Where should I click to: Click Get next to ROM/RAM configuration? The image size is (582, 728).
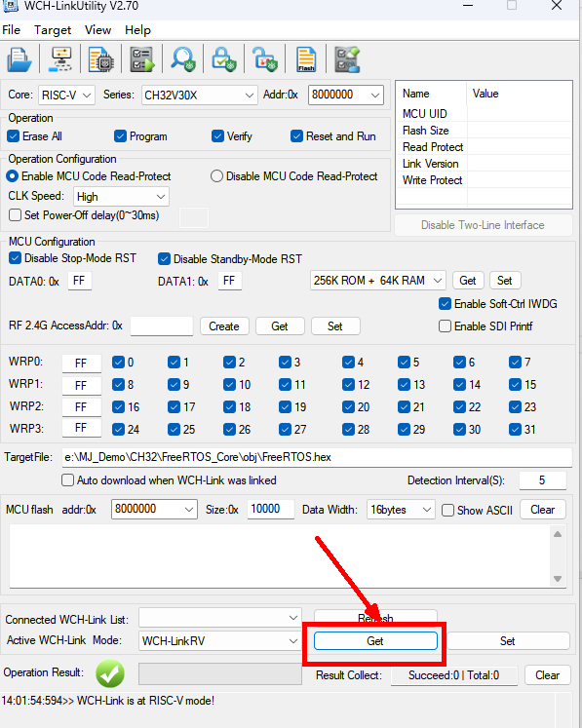click(x=468, y=281)
